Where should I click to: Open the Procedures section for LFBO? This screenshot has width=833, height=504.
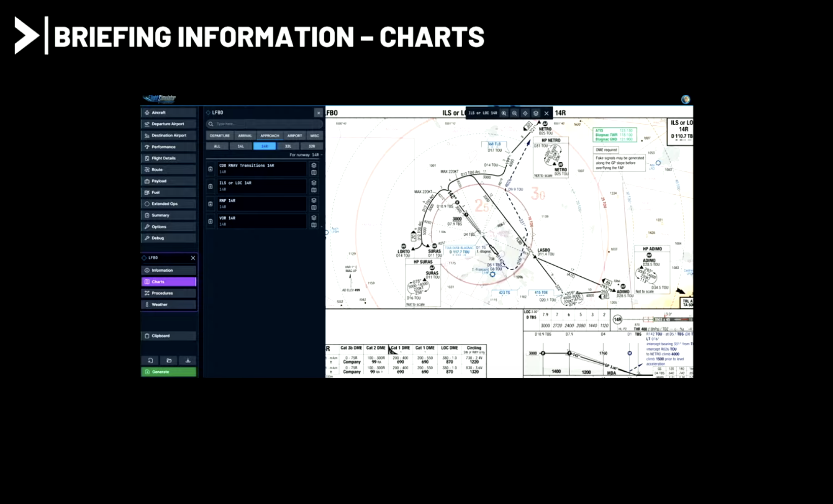168,293
